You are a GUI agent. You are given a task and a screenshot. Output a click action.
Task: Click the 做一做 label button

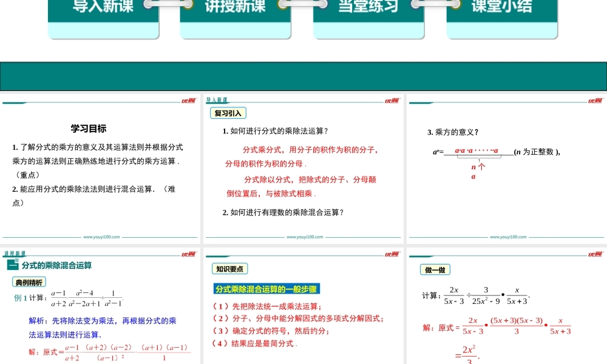coord(435,270)
